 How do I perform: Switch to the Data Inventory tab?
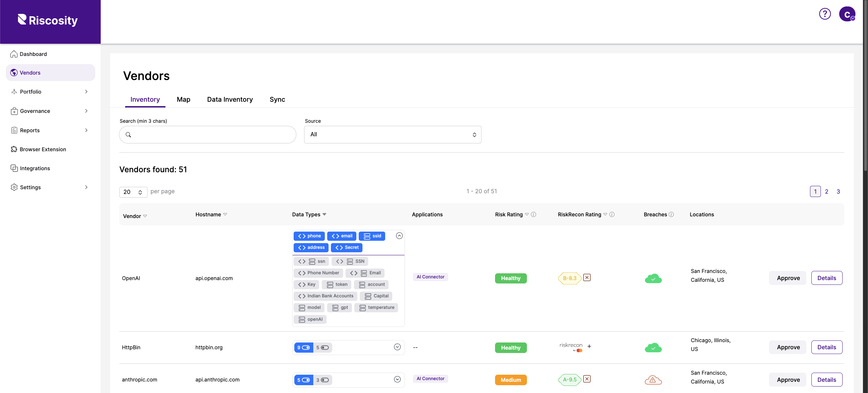coord(230,100)
